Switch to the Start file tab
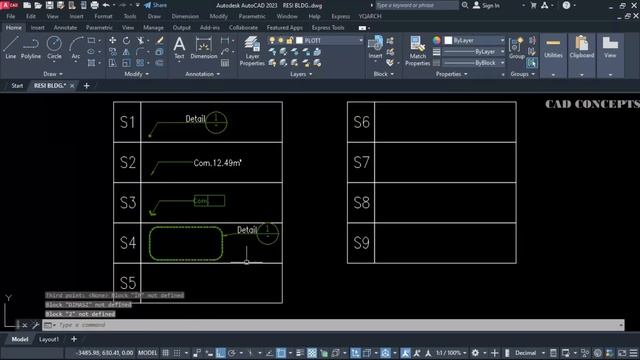 [17, 85]
